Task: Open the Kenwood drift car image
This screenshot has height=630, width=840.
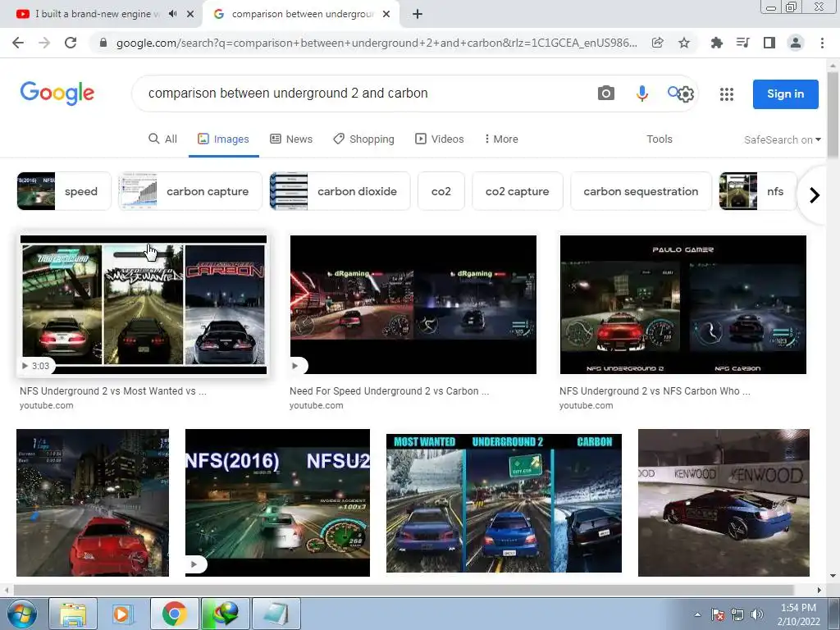Action: [x=724, y=503]
